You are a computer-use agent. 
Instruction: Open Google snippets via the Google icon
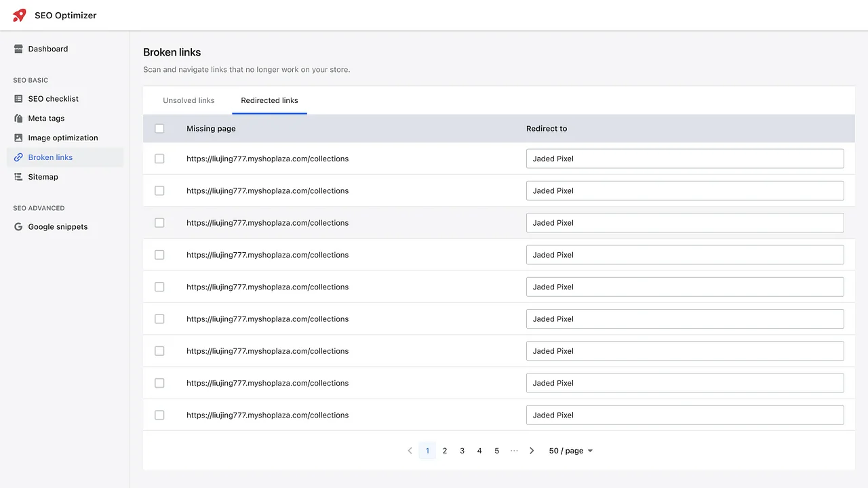pyautogui.click(x=18, y=226)
